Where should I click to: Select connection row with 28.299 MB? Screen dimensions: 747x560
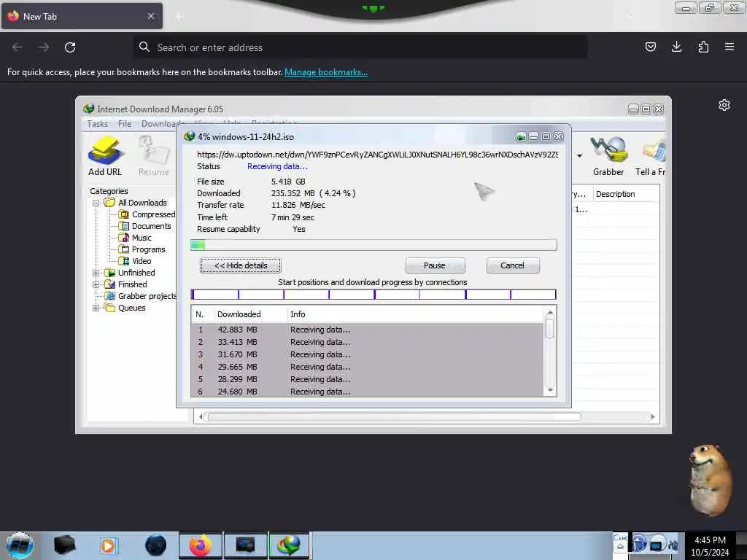(x=367, y=379)
